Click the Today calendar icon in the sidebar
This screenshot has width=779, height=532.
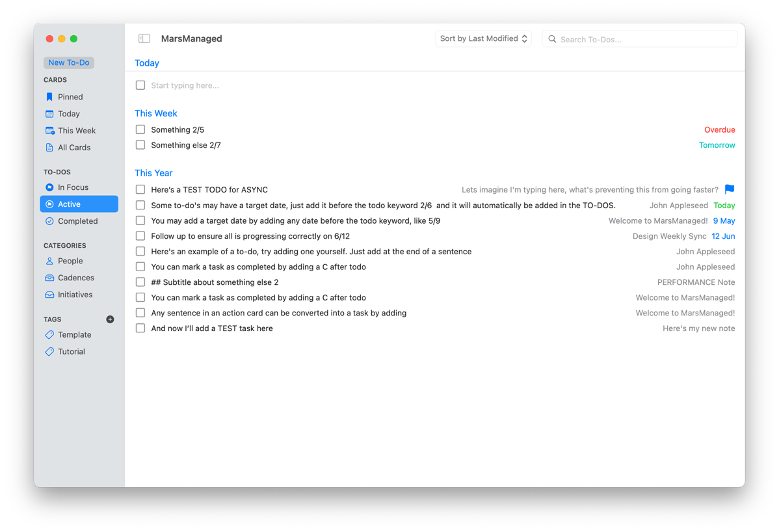[x=49, y=114]
